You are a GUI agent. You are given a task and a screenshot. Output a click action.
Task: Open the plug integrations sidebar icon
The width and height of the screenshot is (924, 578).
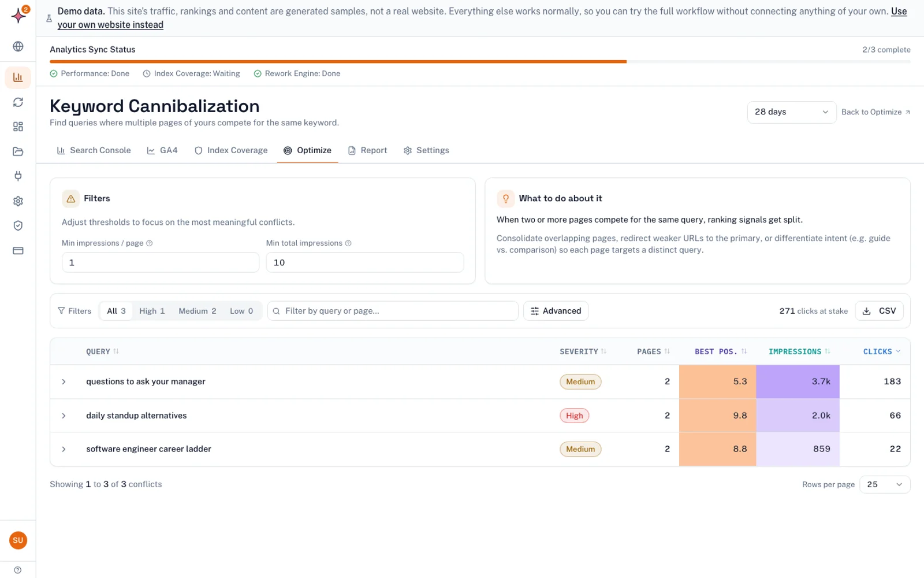point(18,176)
